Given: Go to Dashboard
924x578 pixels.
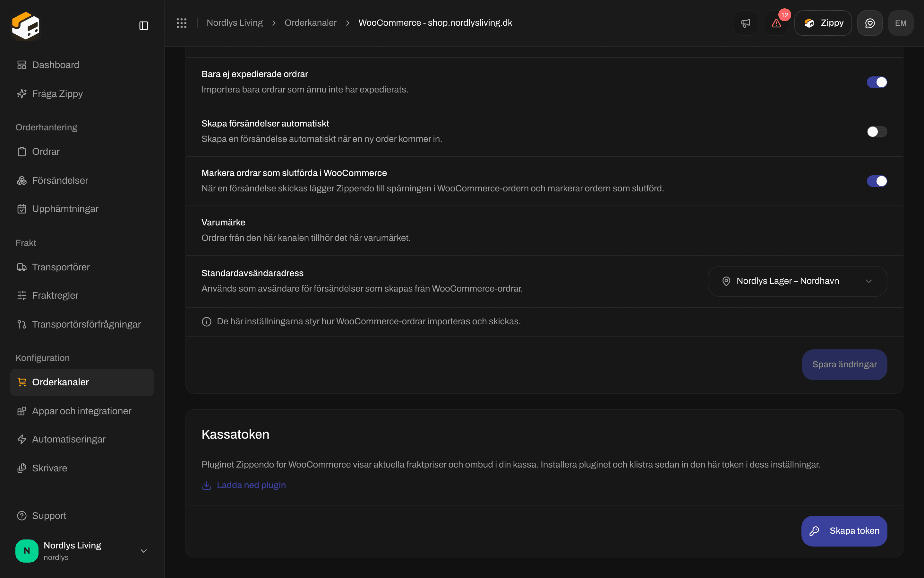Looking at the screenshot, I should (82, 65).
